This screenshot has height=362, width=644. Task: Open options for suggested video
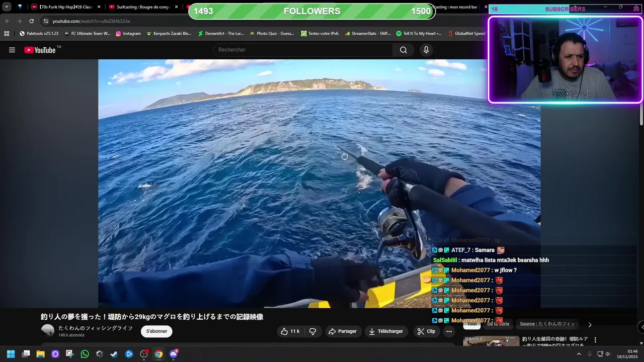pos(595,340)
